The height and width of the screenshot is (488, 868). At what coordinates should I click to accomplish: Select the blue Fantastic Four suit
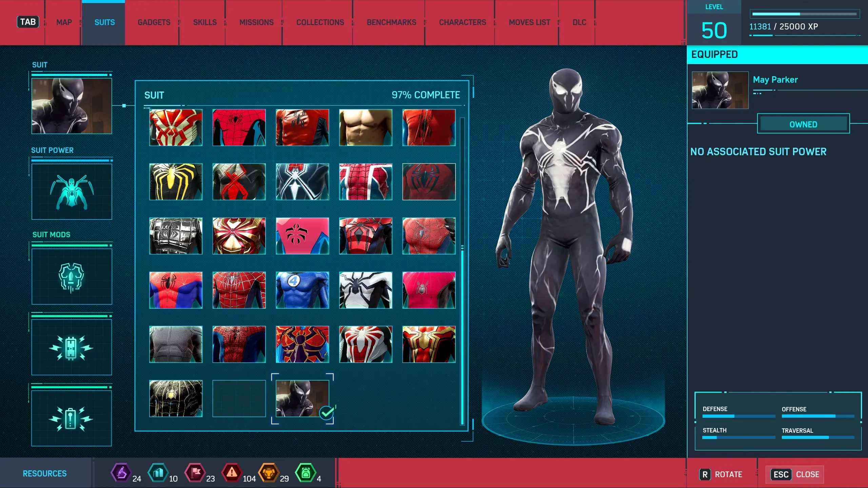pyautogui.click(x=302, y=290)
